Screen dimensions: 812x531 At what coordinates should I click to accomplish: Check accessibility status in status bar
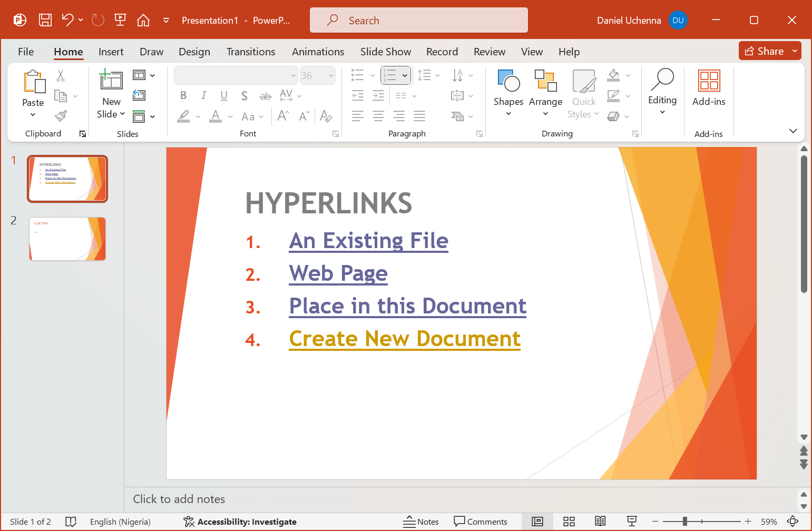point(240,522)
